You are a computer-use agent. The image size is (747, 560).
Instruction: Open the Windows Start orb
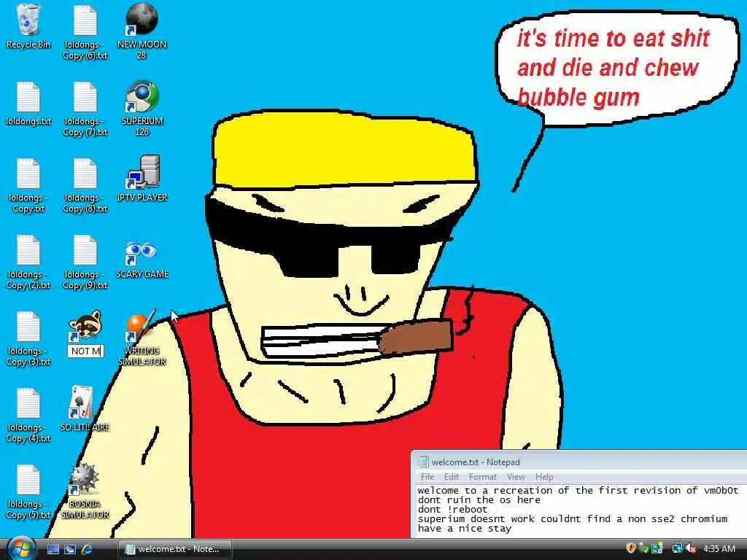click(x=21, y=548)
